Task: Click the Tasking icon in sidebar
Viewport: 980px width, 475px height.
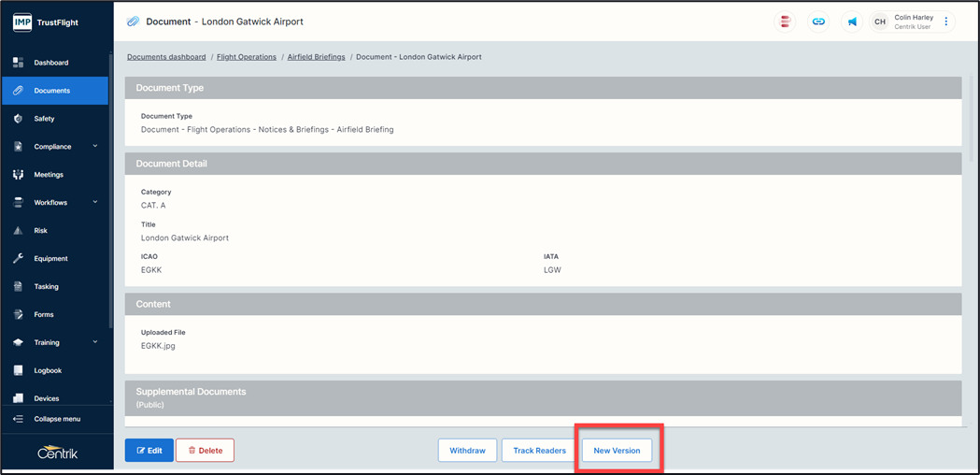Action: [x=18, y=287]
